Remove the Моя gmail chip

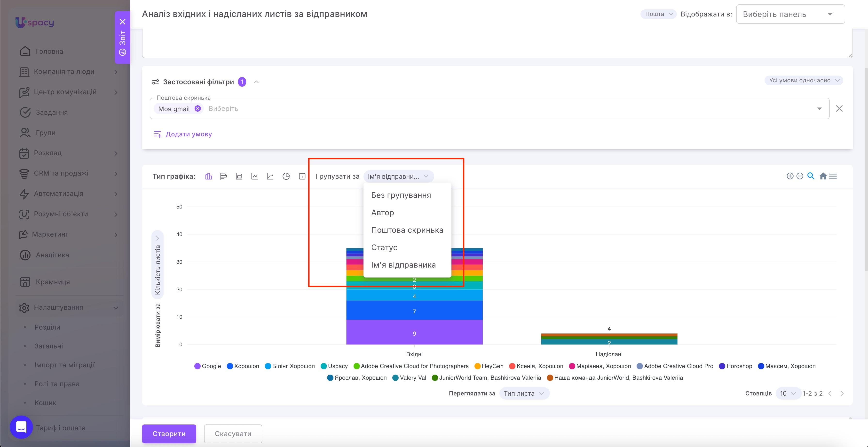[198, 108]
